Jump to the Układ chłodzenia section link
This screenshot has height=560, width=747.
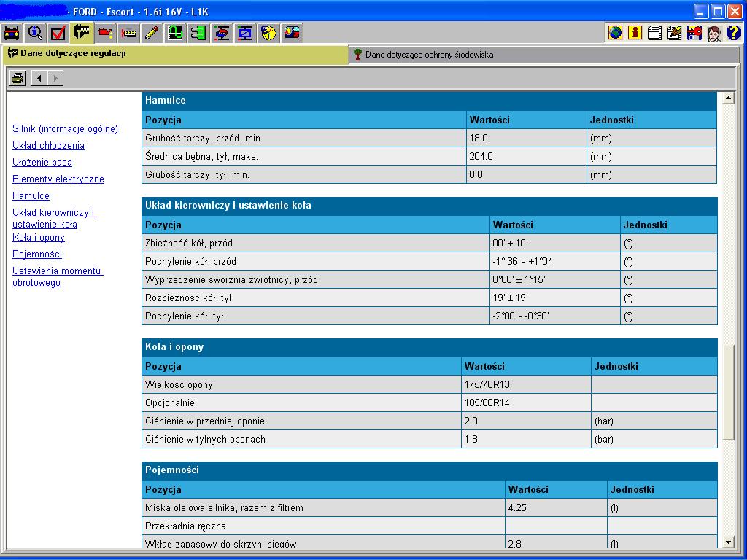click(x=48, y=146)
